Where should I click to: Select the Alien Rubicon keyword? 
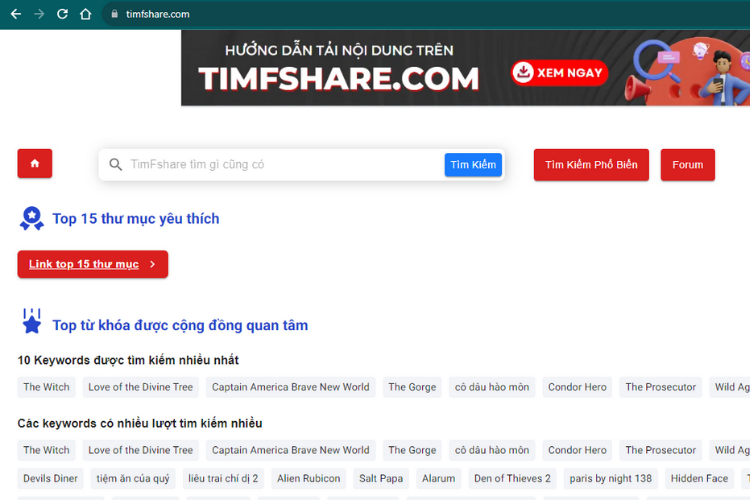tap(309, 478)
